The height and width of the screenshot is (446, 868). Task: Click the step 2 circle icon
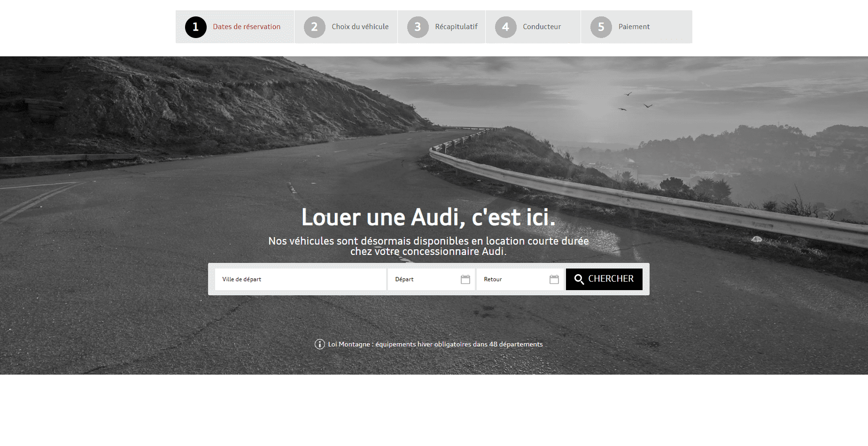tap(315, 27)
